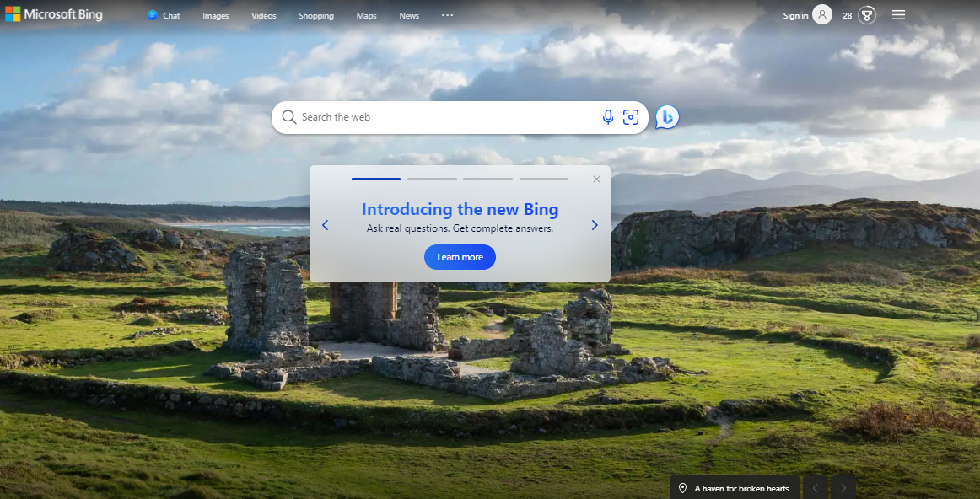Show the next wallpaper info with the right arrow
The height and width of the screenshot is (499, 980).
[x=843, y=487]
